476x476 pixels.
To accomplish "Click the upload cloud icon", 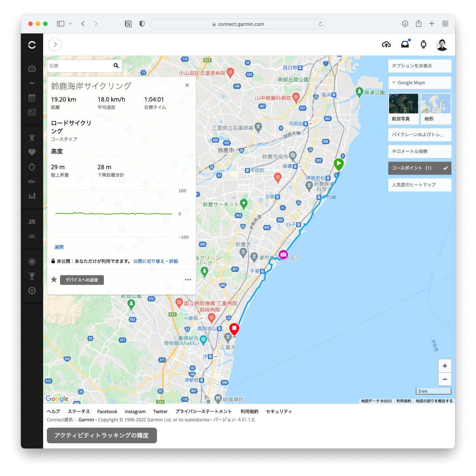I will pyautogui.click(x=386, y=45).
